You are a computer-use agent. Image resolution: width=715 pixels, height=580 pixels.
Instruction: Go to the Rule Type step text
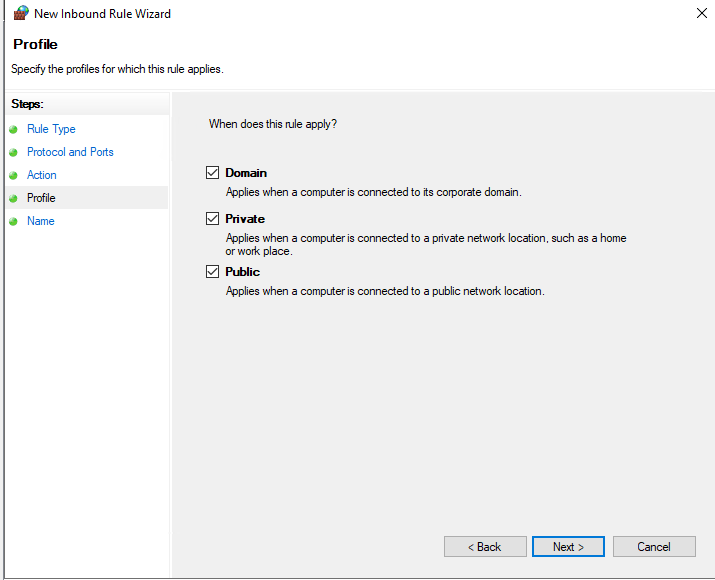pos(51,129)
